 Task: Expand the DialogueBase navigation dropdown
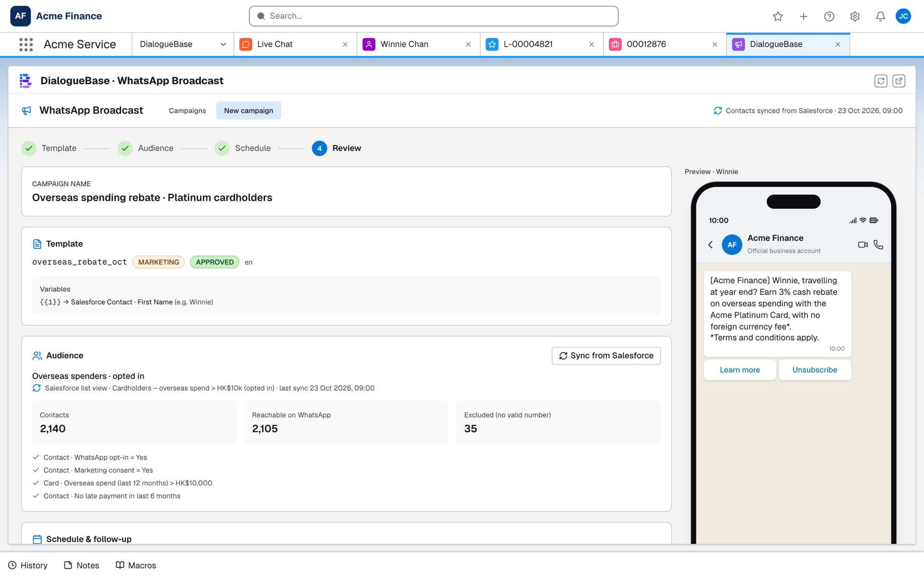pos(223,44)
